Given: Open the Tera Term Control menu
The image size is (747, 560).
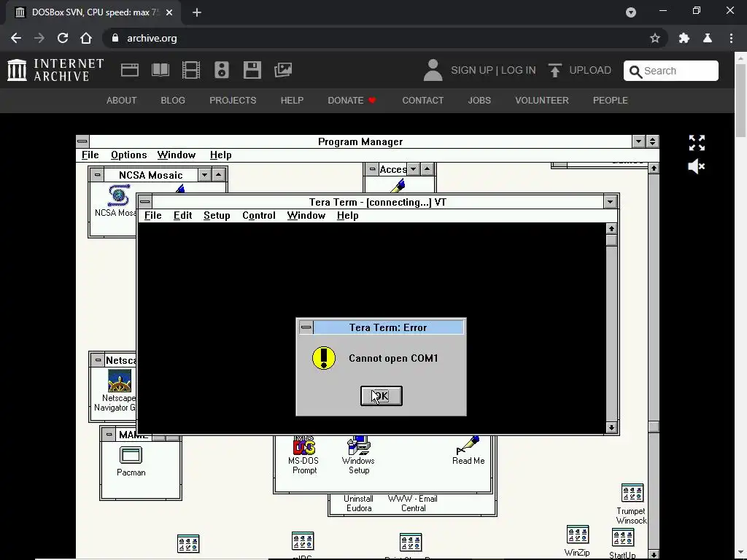Looking at the screenshot, I should (259, 216).
